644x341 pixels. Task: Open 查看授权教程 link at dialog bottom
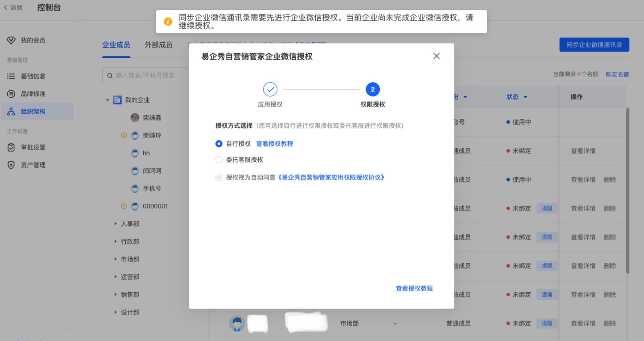coord(414,288)
